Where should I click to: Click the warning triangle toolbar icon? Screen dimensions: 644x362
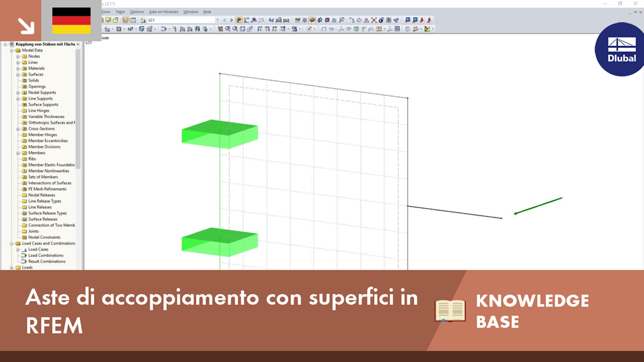click(367, 20)
